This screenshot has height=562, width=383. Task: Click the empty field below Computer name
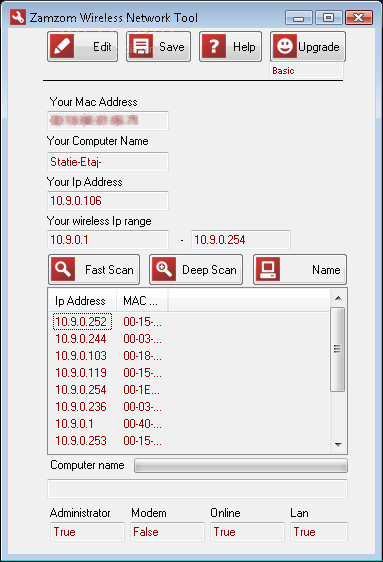(x=197, y=489)
